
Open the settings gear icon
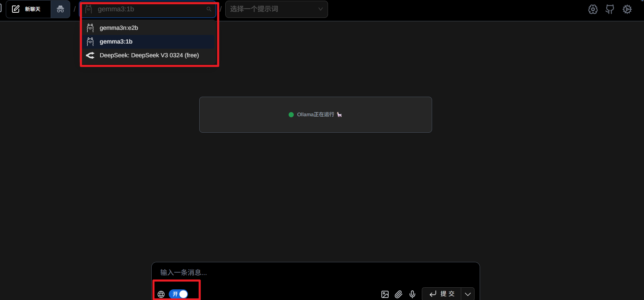click(x=627, y=9)
